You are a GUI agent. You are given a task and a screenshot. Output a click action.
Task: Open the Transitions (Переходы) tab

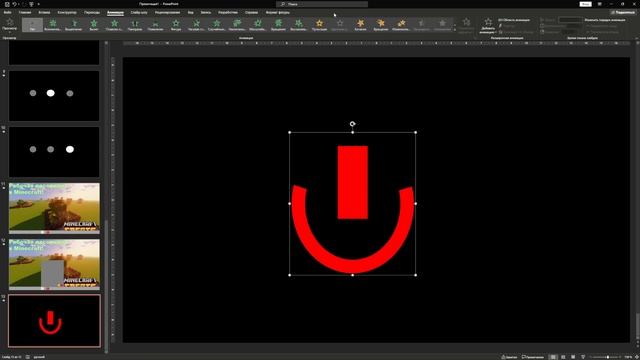[92, 13]
